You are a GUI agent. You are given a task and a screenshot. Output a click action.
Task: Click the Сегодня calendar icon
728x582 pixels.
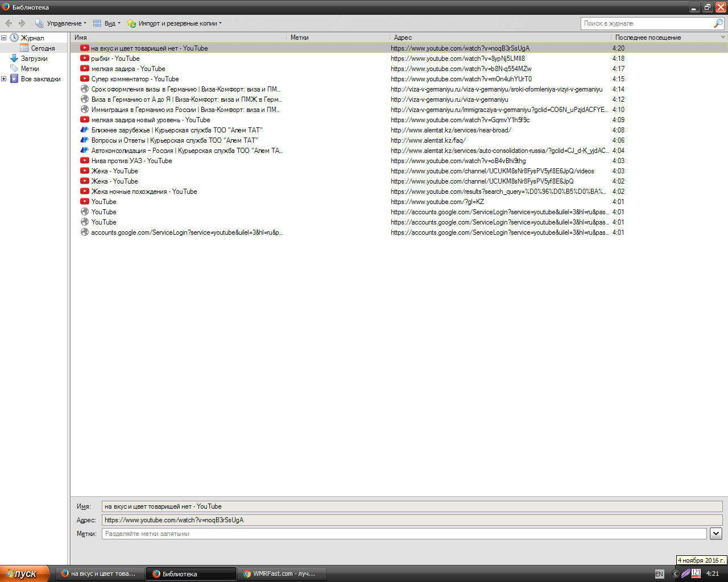tap(24, 48)
